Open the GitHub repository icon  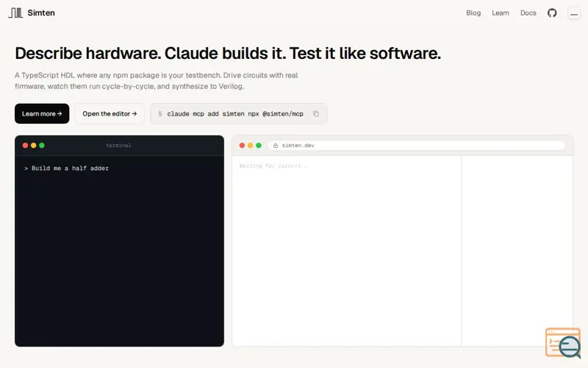(x=552, y=13)
